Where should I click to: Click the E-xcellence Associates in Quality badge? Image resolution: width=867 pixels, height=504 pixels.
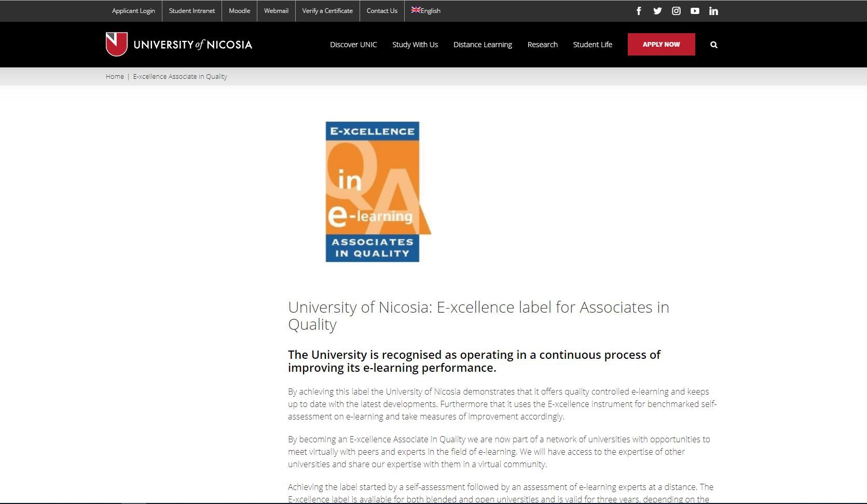tap(373, 192)
